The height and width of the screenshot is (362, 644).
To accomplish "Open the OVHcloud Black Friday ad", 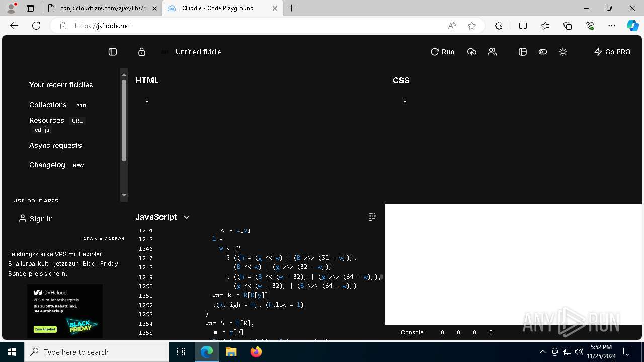I will [65, 311].
